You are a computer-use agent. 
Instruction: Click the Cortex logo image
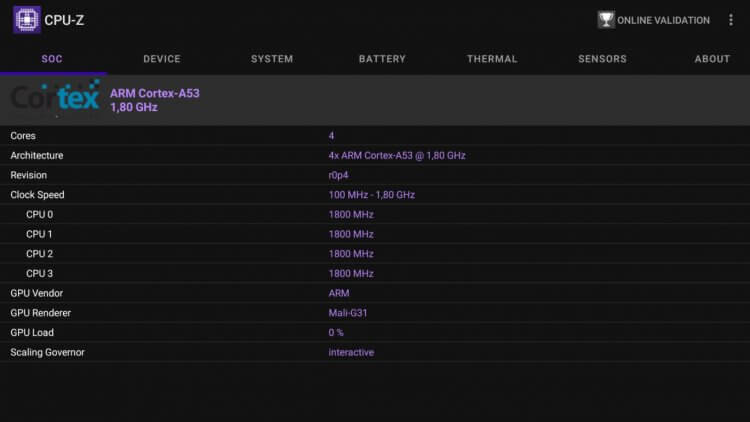pos(55,99)
